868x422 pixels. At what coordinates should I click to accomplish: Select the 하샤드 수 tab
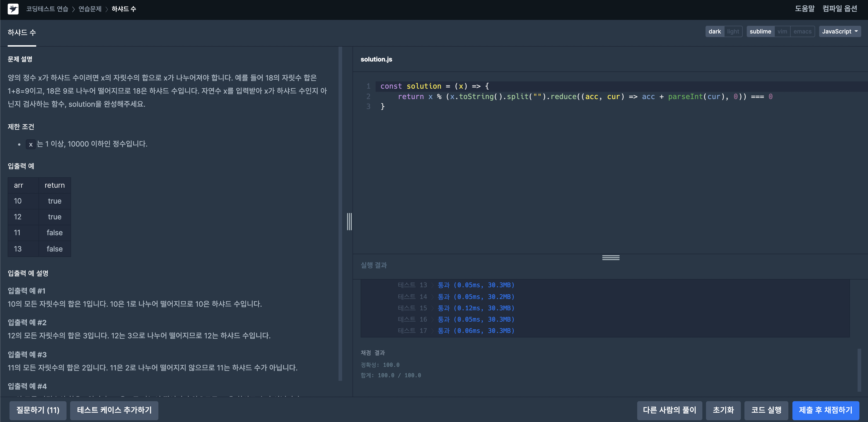22,33
